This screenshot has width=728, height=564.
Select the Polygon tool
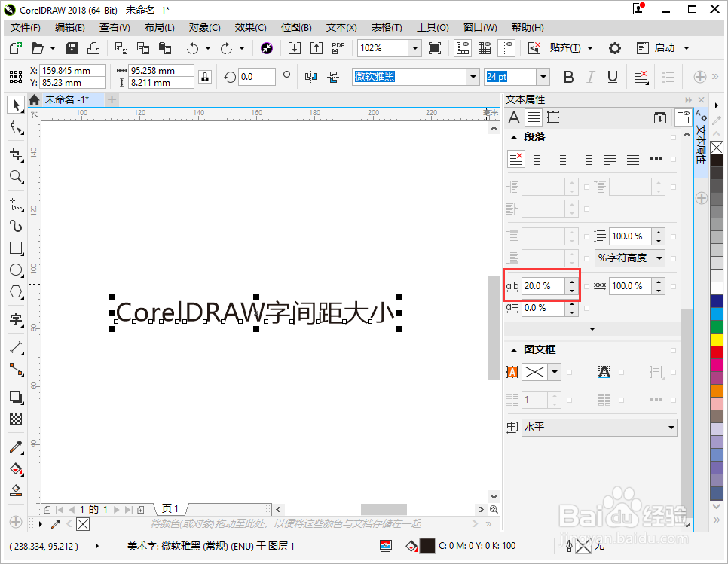[x=17, y=291]
